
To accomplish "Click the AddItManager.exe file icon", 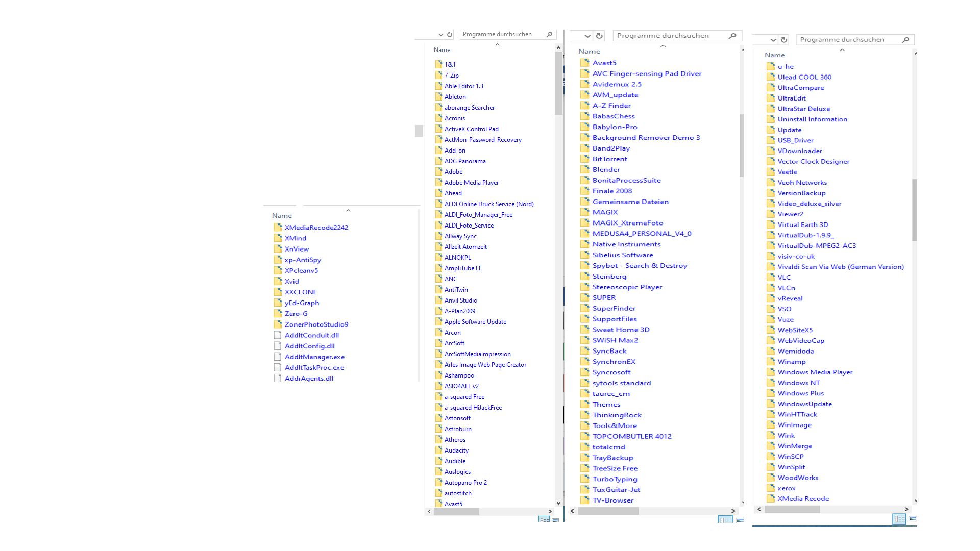I will click(x=278, y=357).
